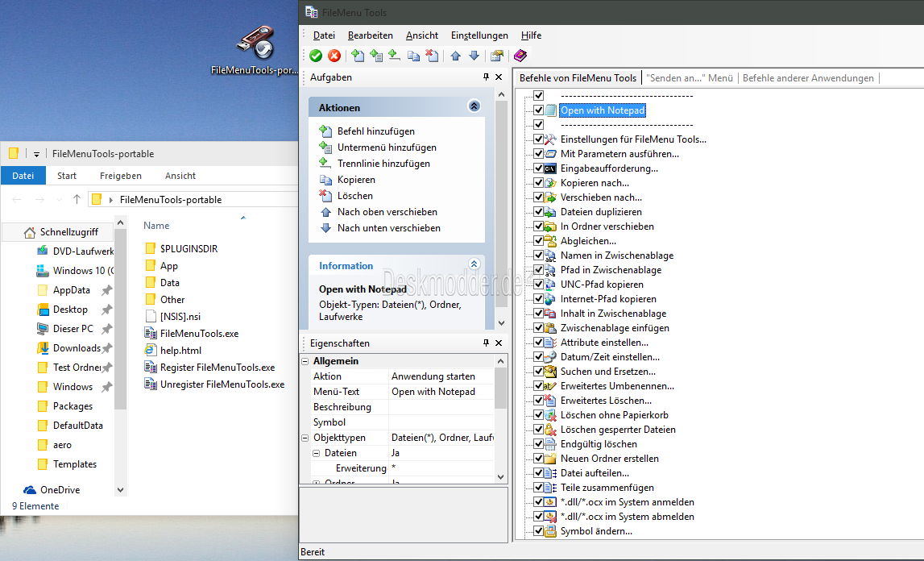Image resolution: width=924 pixels, height=561 pixels.
Task: Click the Löschen gesperrter Dateien icon
Action: [x=549, y=430]
